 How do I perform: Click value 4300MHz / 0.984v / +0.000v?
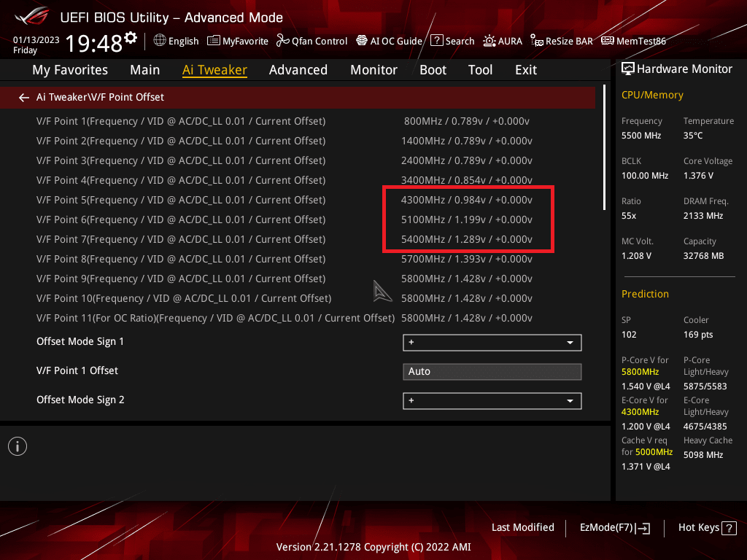466,200
